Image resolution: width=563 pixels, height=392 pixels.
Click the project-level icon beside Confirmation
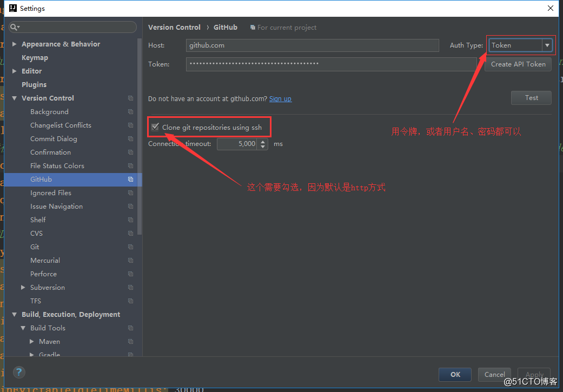tap(131, 152)
